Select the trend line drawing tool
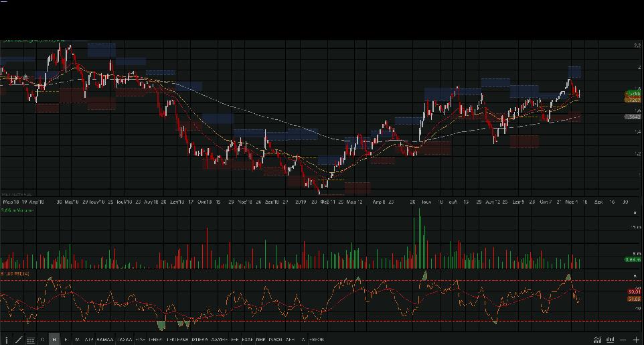 [18, 340]
